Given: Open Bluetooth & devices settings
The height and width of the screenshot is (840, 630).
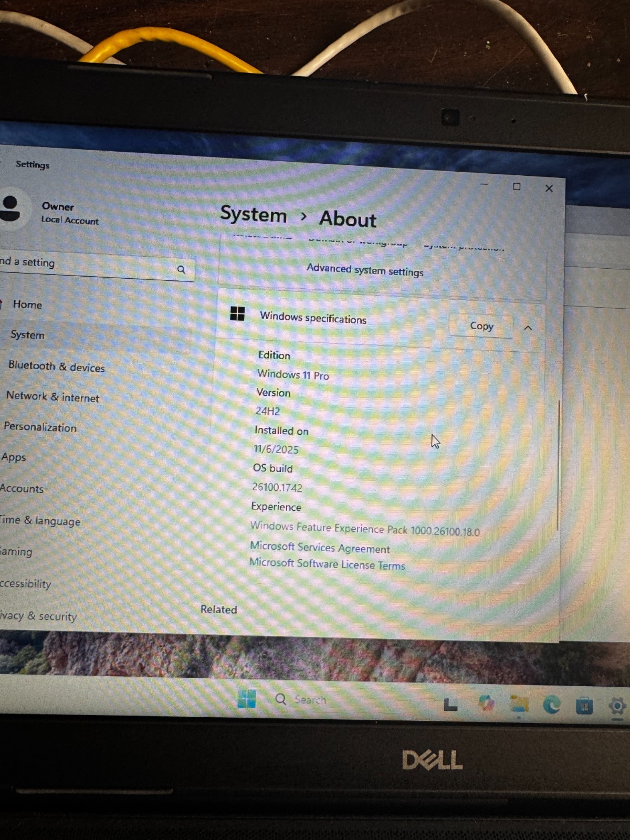Looking at the screenshot, I should (x=56, y=366).
